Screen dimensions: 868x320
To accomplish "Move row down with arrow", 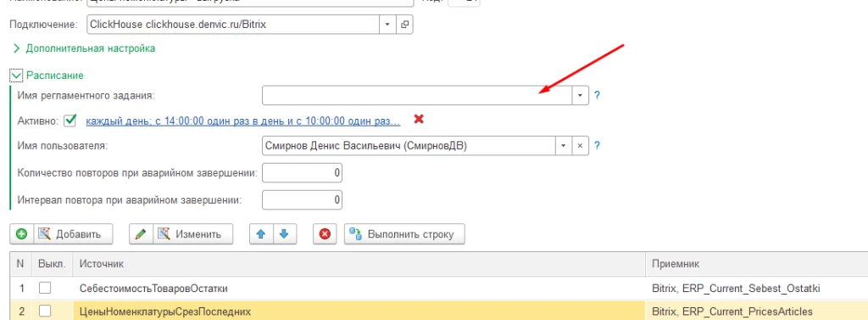I will [x=285, y=234].
